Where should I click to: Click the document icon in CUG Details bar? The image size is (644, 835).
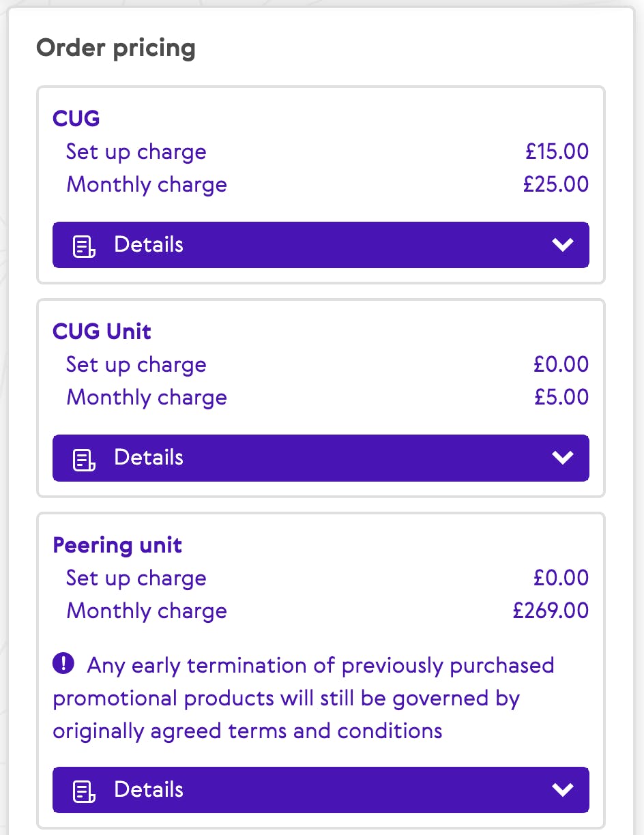pyautogui.click(x=84, y=246)
